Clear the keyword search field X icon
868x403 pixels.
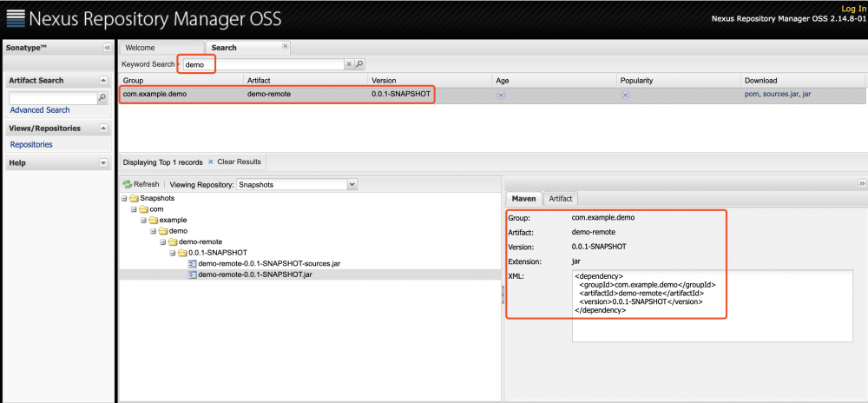(x=349, y=64)
